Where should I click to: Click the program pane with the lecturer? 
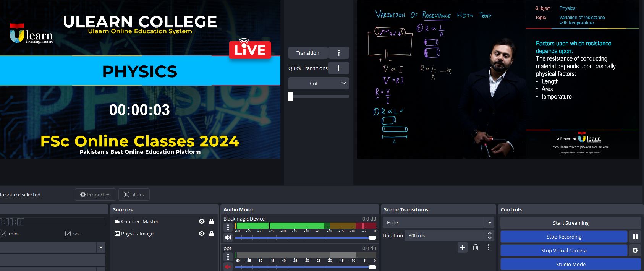pyautogui.click(x=498, y=79)
